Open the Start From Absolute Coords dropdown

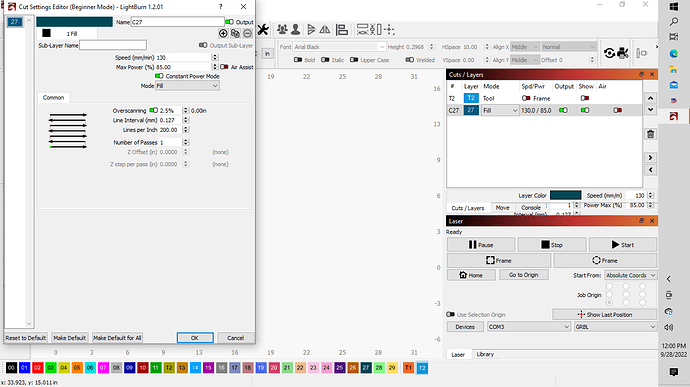pyautogui.click(x=631, y=275)
